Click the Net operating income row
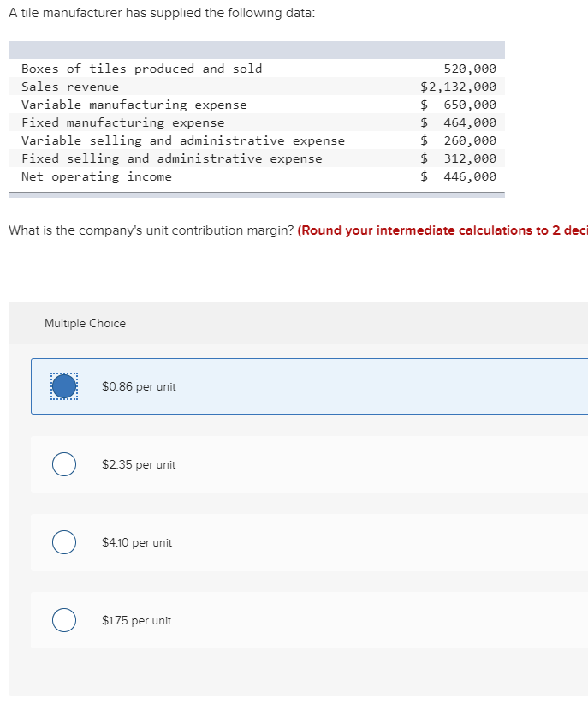 coord(257,176)
